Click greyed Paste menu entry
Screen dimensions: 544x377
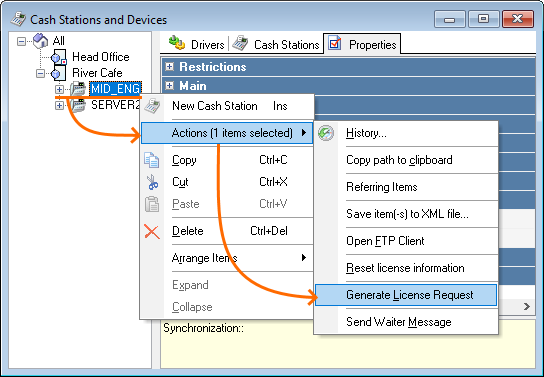[227, 204]
